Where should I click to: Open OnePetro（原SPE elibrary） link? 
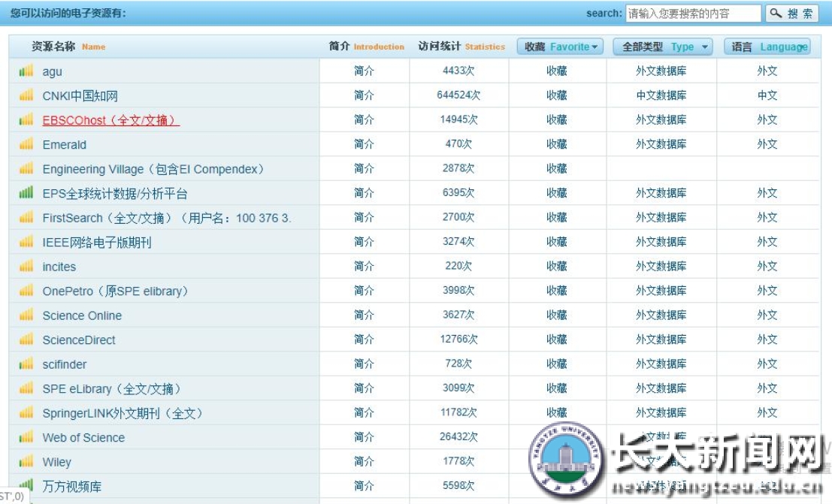coord(115,291)
